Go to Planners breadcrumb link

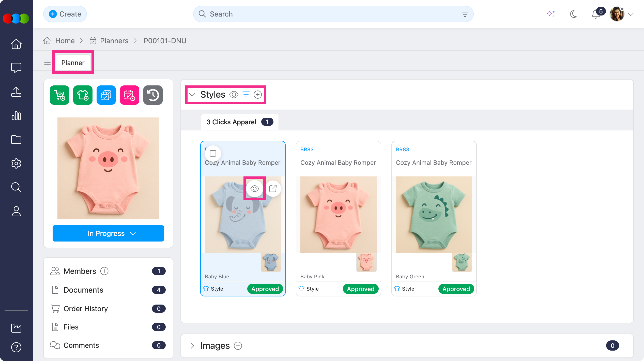pyautogui.click(x=114, y=41)
